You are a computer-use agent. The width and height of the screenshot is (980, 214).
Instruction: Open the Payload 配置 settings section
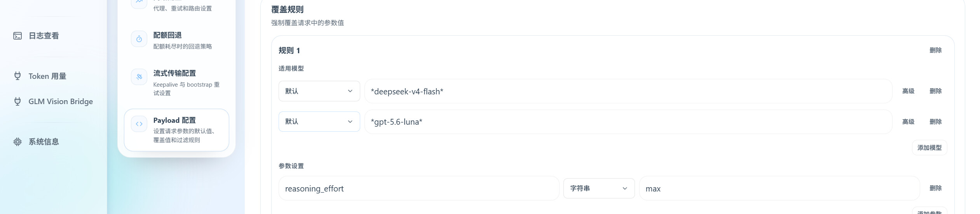click(x=176, y=130)
